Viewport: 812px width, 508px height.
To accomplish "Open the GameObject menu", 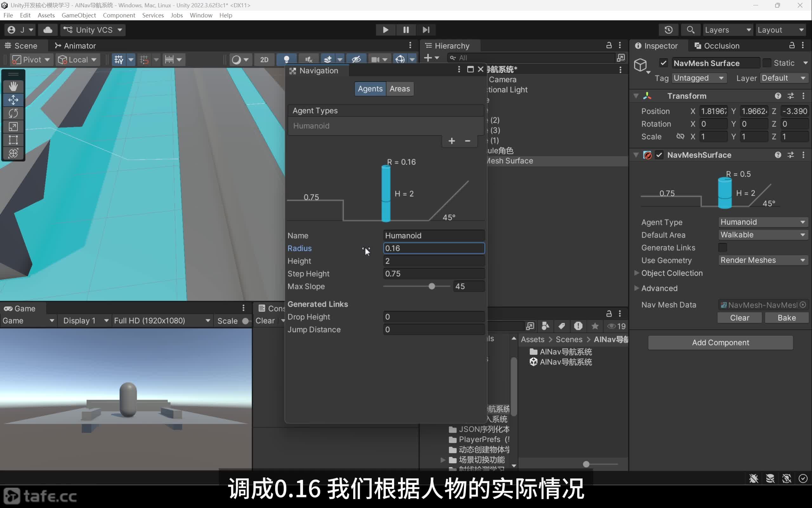I will pyautogui.click(x=79, y=16).
